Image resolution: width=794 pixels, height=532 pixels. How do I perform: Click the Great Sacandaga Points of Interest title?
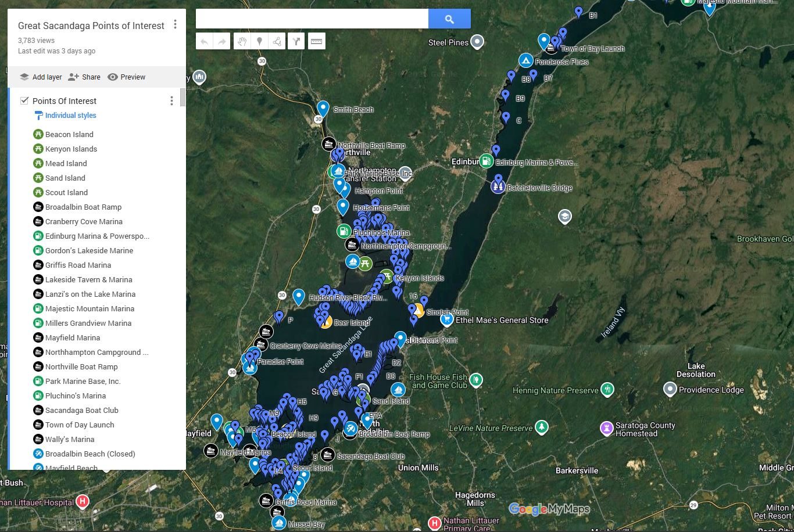[91, 26]
